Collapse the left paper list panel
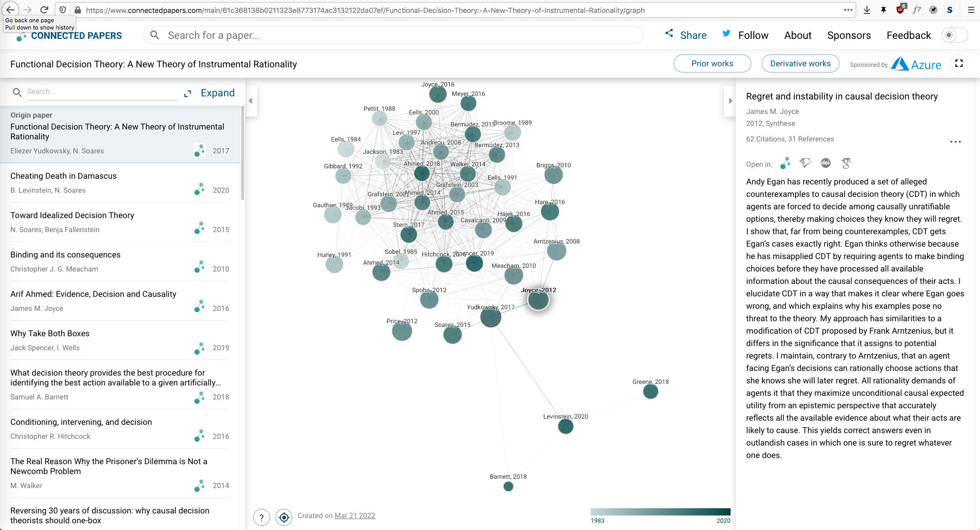 pos(250,101)
